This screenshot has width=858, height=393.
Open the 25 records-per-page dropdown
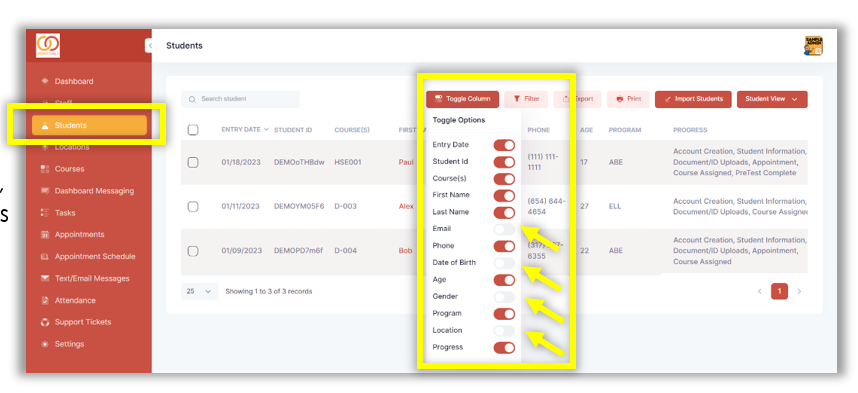tap(199, 292)
